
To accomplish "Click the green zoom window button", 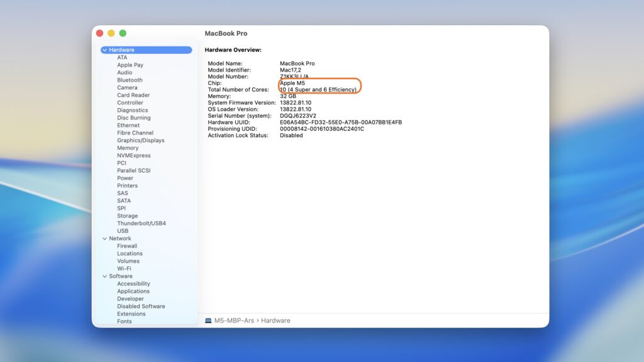I will tap(123, 33).
